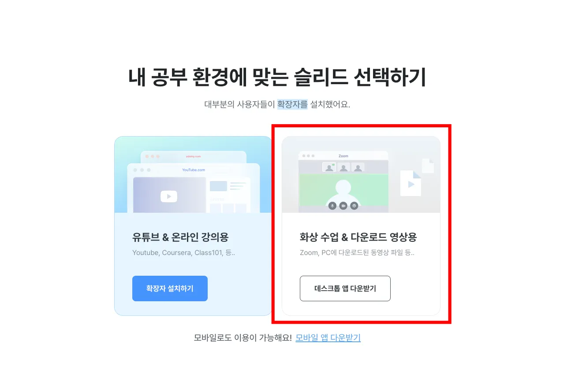Image resolution: width=571 pixels, height=392 pixels.
Task: Select the 화상 수업 & 다운로드 영상용 card title
Action: 358,237
